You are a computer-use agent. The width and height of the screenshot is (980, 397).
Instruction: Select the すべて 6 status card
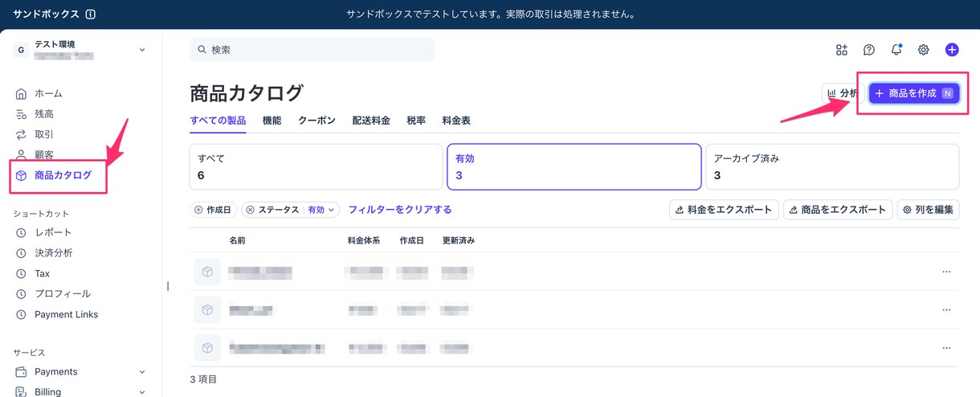click(x=316, y=167)
